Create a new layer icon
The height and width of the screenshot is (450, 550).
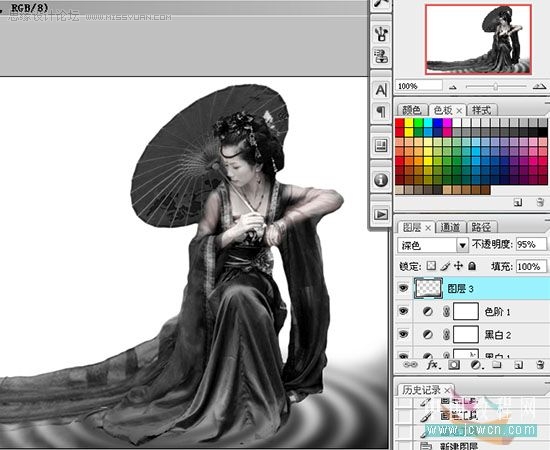518,365
